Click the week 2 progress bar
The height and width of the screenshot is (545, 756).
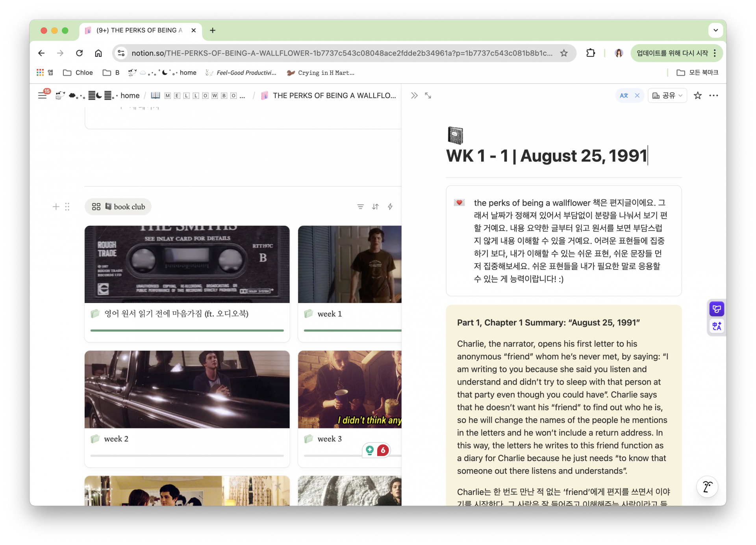click(187, 456)
